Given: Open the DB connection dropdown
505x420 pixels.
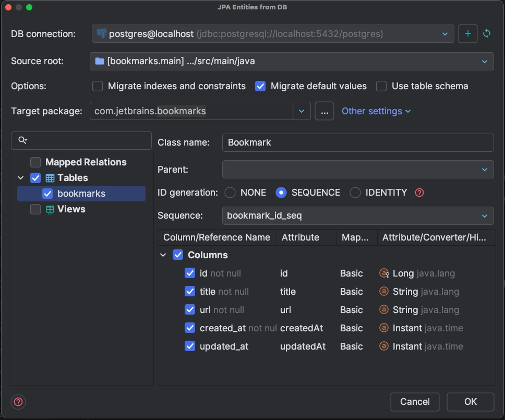Looking at the screenshot, I should [445, 34].
